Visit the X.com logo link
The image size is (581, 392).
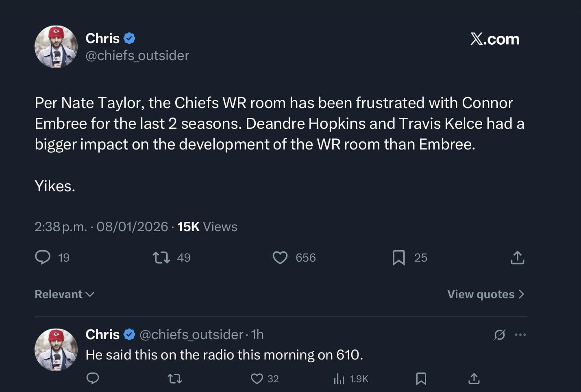pos(494,39)
